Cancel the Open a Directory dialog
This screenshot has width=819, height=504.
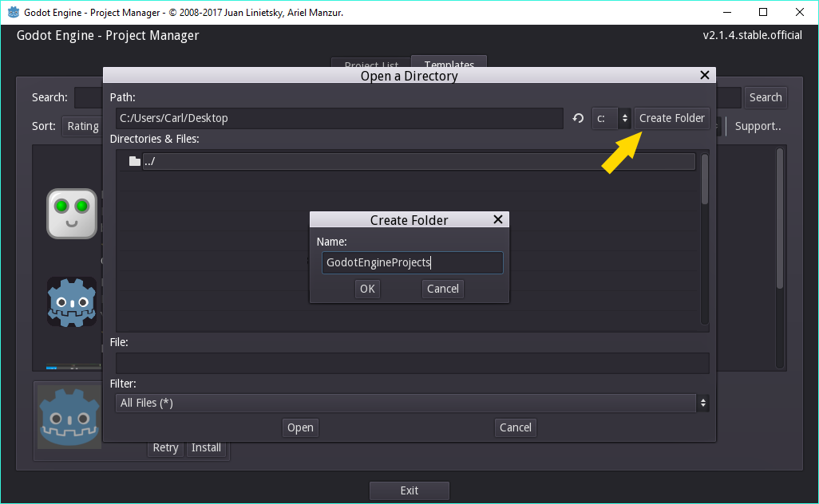click(515, 427)
